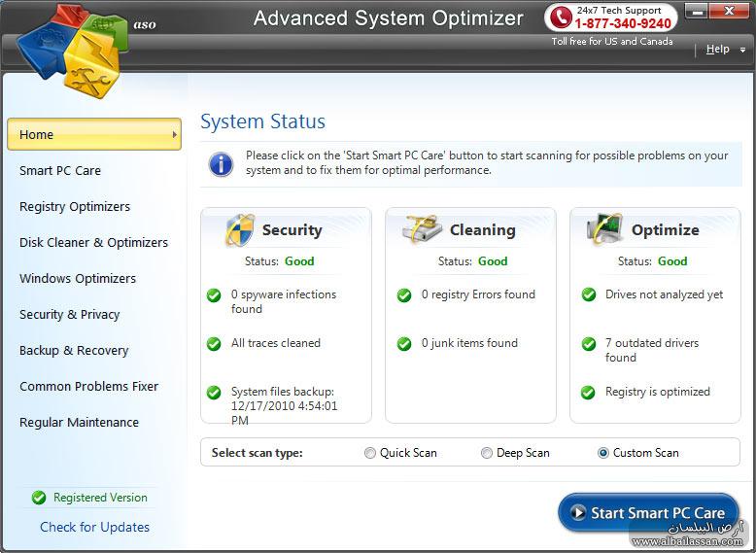The height and width of the screenshot is (553, 756).
Task: Go to Registry Optimizers
Action: [x=75, y=207]
